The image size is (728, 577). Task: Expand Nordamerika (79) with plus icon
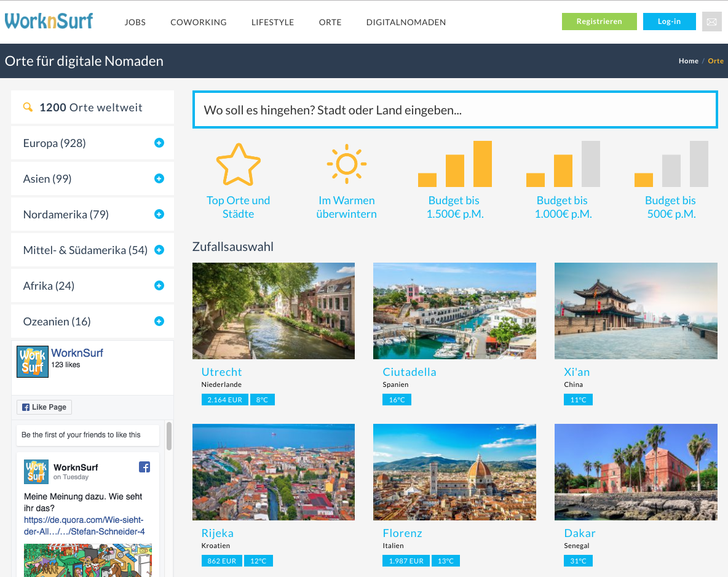(159, 214)
